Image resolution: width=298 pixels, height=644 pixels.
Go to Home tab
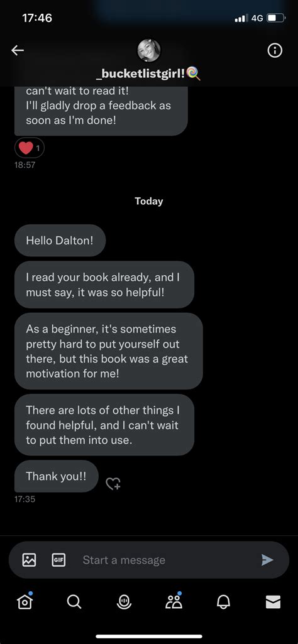25,601
